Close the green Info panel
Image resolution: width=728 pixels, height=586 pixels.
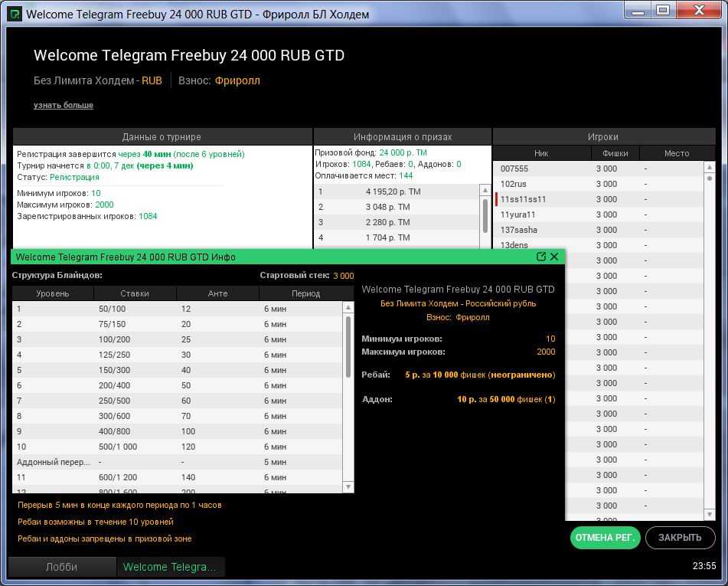pyautogui.click(x=554, y=257)
